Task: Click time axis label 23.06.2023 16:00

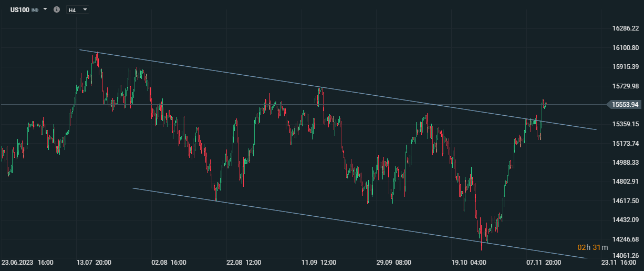Action: (x=27, y=262)
